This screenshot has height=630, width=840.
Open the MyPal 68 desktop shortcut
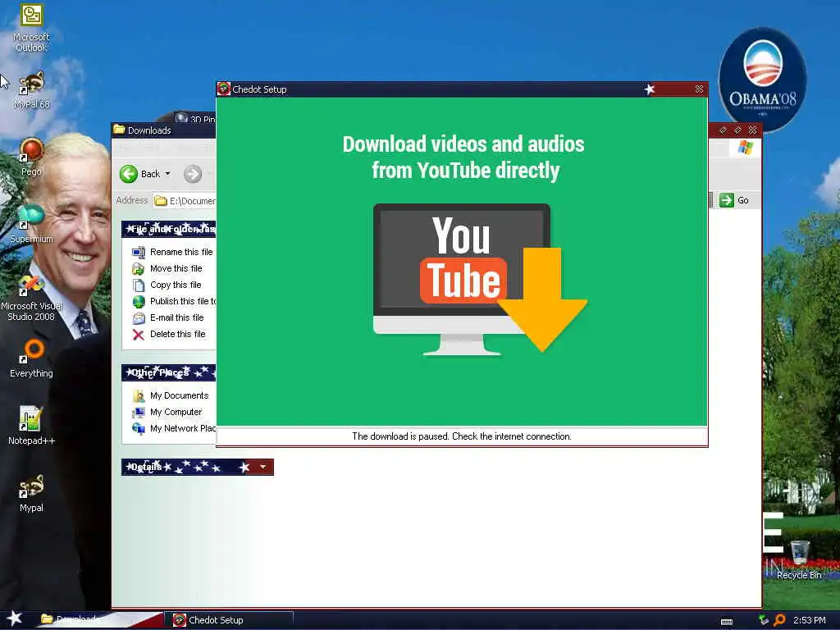tap(31, 90)
